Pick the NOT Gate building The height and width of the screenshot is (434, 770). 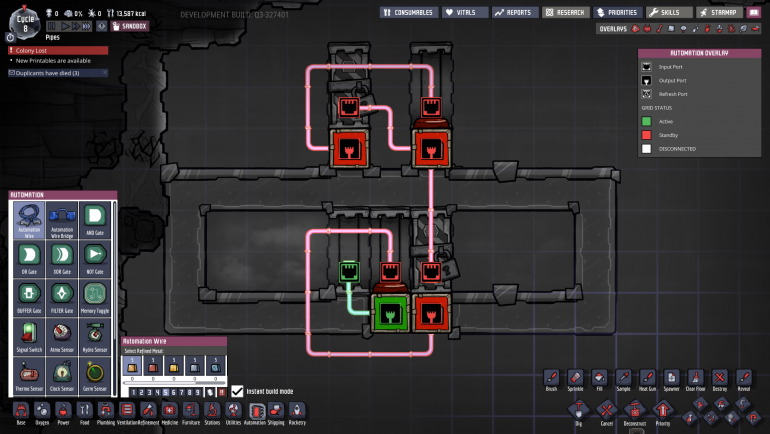click(x=95, y=259)
